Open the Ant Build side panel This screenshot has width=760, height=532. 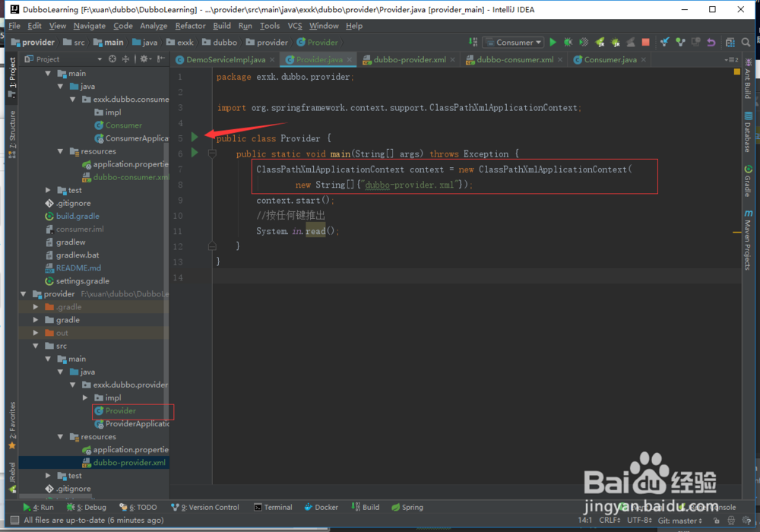748,79
